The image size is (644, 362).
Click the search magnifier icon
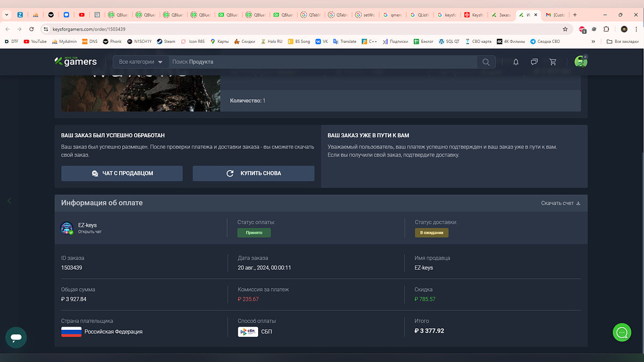[x=486, y=62]
